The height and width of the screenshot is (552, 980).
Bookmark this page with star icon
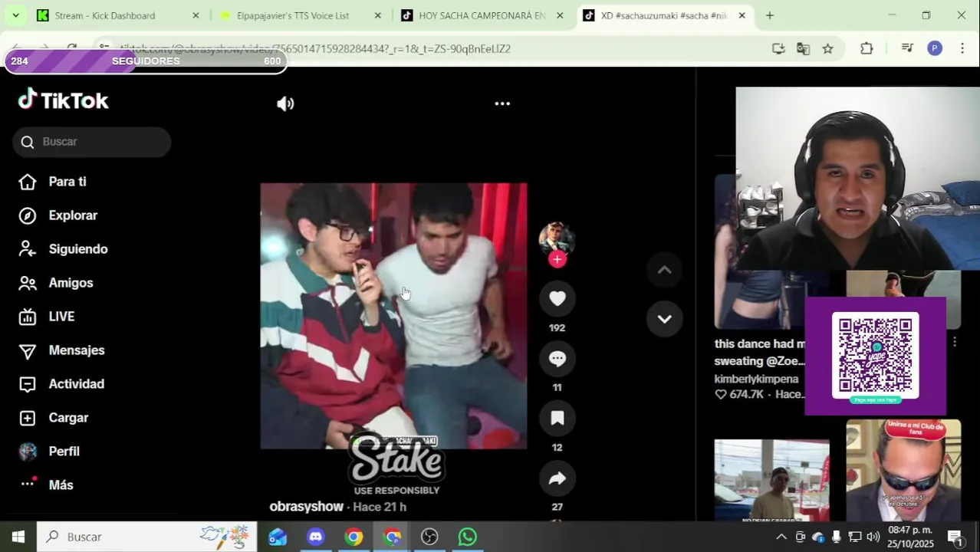click(x=827, y=48)
